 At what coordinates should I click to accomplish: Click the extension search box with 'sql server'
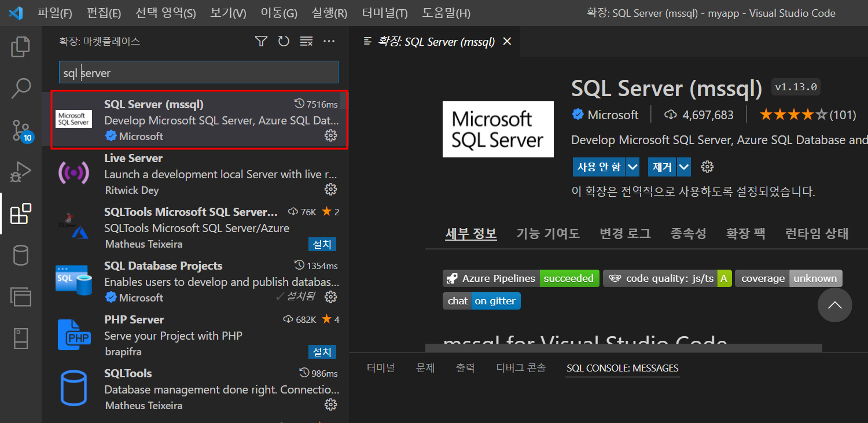tap(198, 73)
